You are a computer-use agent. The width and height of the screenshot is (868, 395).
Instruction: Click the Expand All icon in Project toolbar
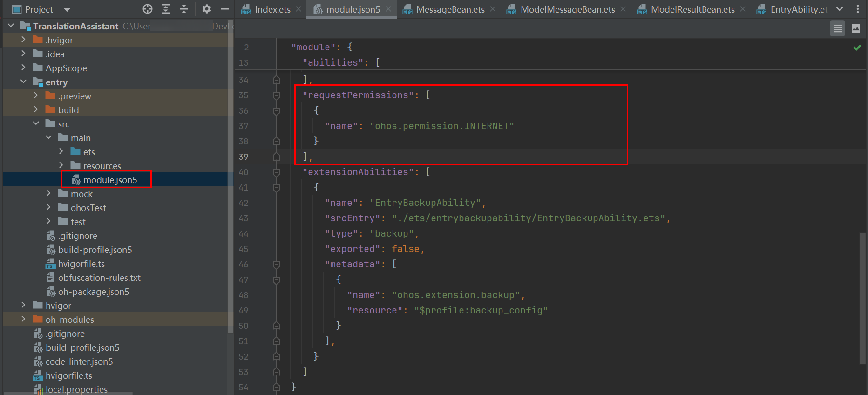click(x=166, y=9)
